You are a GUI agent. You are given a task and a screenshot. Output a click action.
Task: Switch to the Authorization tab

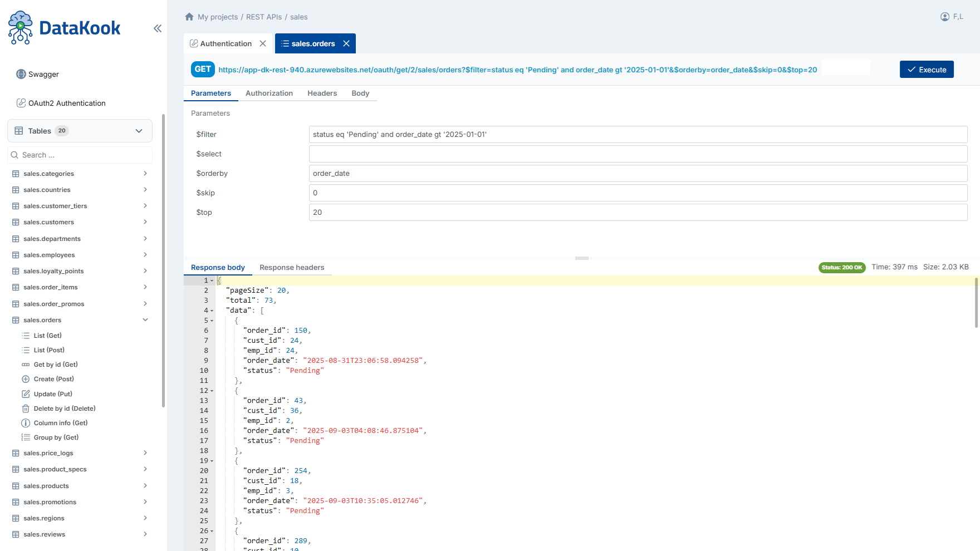269,94
